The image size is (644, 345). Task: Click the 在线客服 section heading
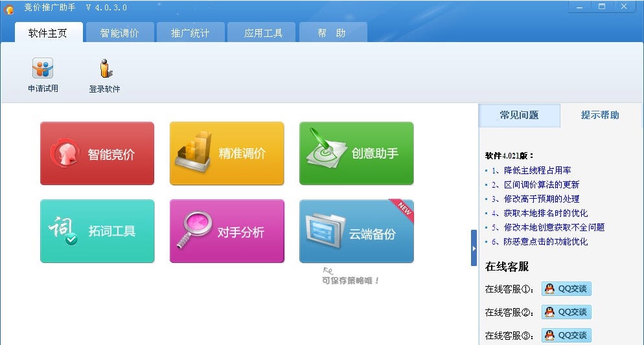[x=507, y=267]
